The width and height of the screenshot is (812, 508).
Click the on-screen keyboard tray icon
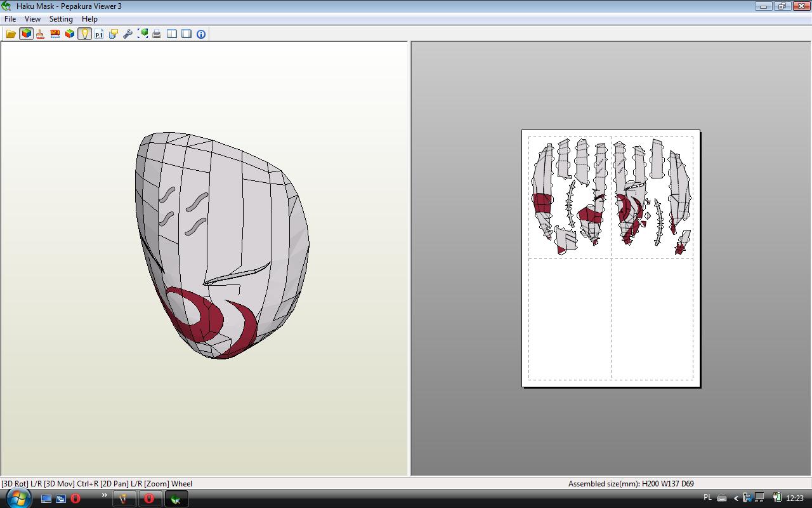click(722, 498)
